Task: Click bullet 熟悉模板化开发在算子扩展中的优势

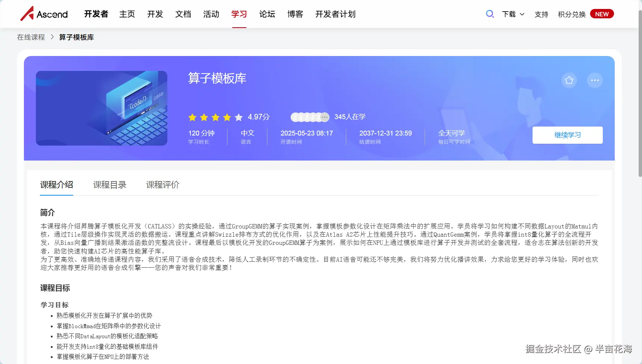Action: point(105,315)
